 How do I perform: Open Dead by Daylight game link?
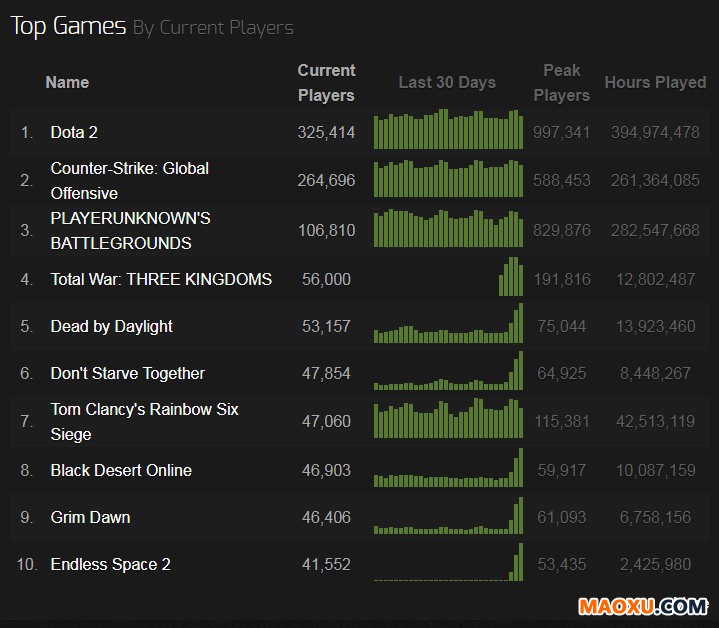point(111,326)
